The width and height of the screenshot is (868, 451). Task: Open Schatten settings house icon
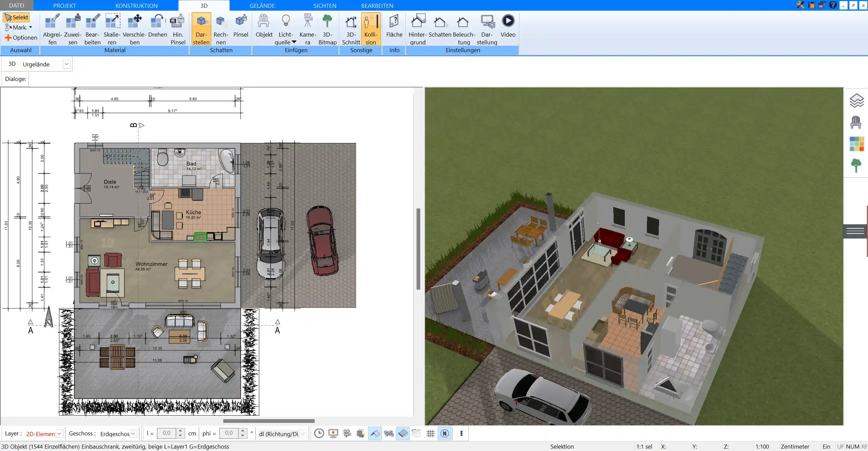click(x=440, y=26)
